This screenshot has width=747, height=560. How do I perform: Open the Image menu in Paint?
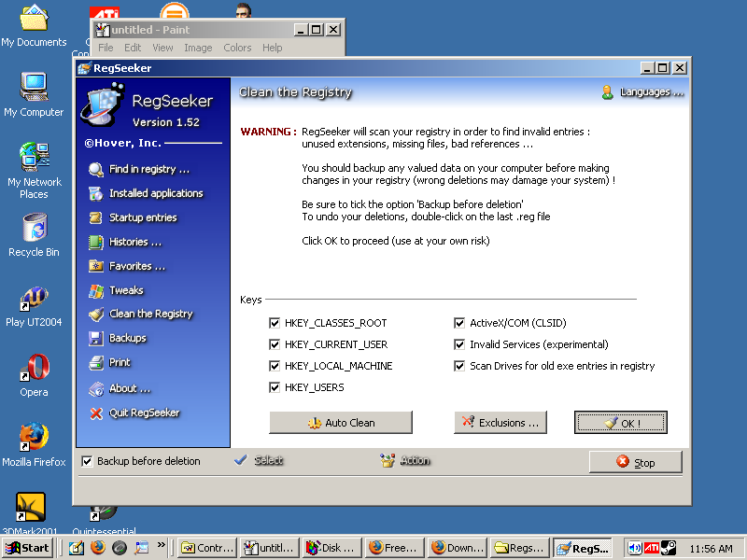[198, 48]
